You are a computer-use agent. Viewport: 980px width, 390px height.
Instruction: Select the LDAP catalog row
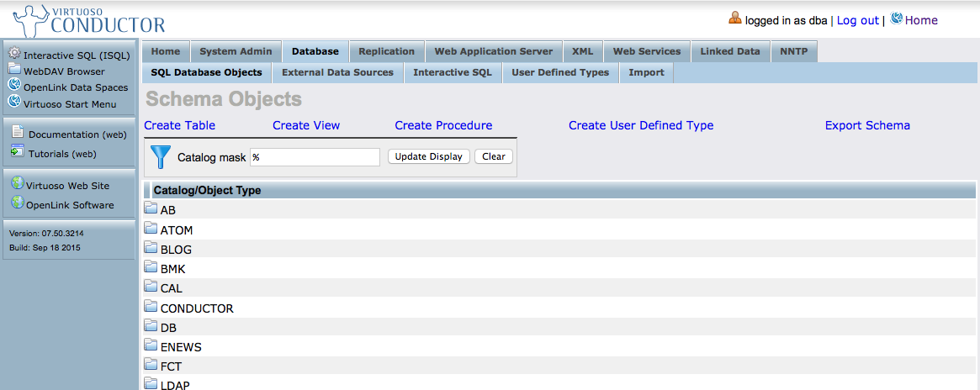(x=559, y=384)
